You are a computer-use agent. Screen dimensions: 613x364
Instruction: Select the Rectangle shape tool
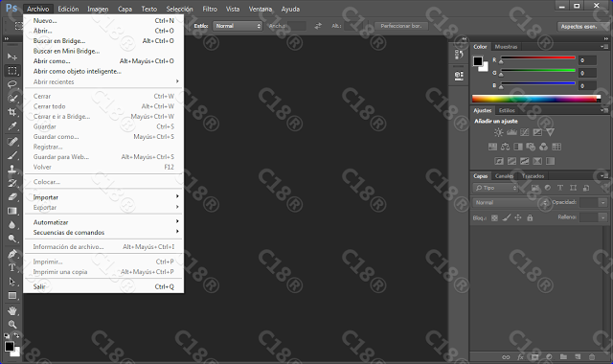click(11, 296)
